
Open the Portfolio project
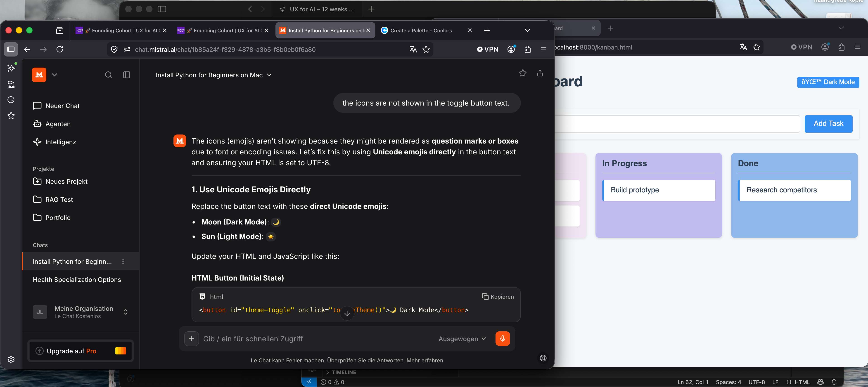52,218
